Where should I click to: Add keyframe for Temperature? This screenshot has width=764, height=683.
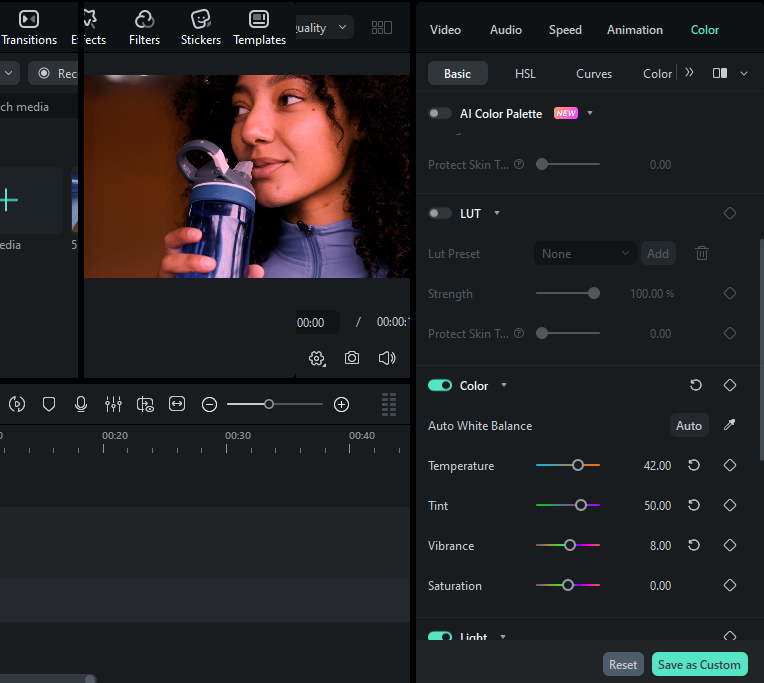pos(730,465)
